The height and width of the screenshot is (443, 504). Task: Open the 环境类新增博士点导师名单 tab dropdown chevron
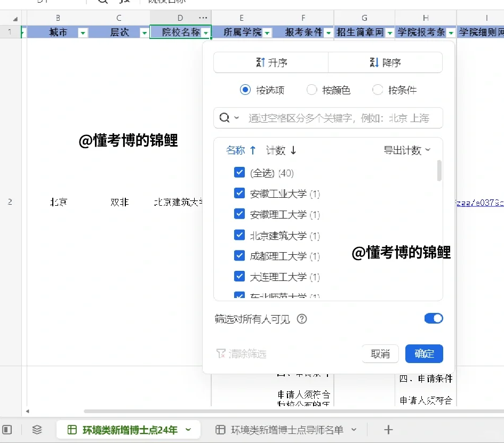tap(354, 430)
